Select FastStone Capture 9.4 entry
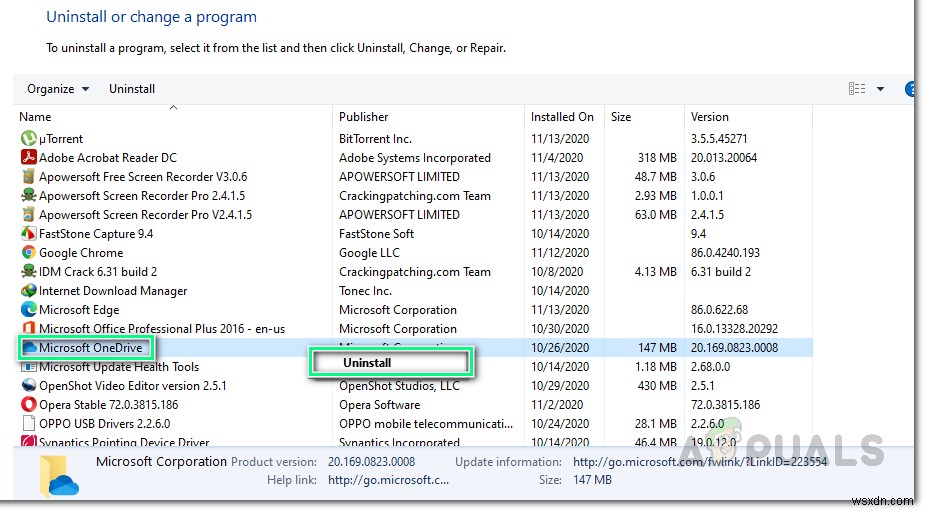 tap(96, 234)
